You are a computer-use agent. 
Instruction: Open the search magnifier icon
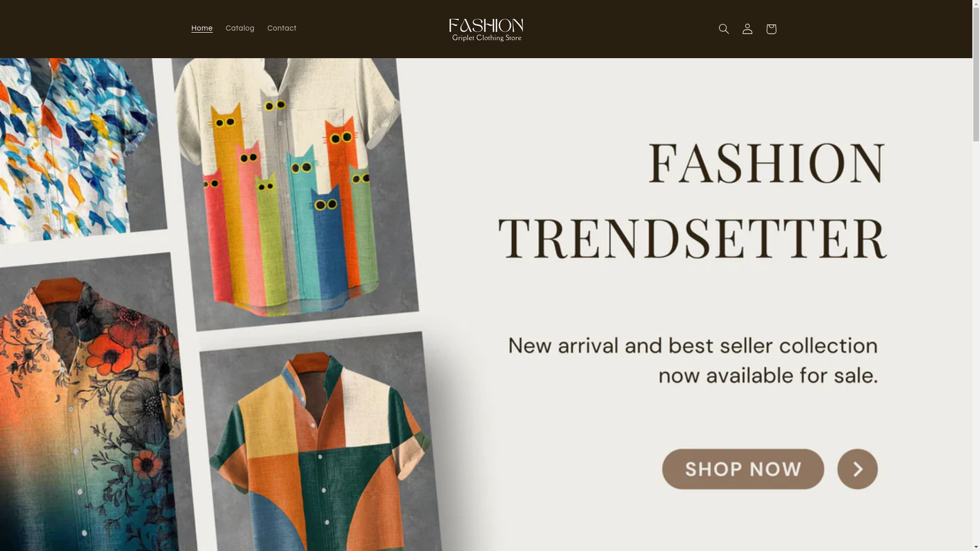(724, 29)
